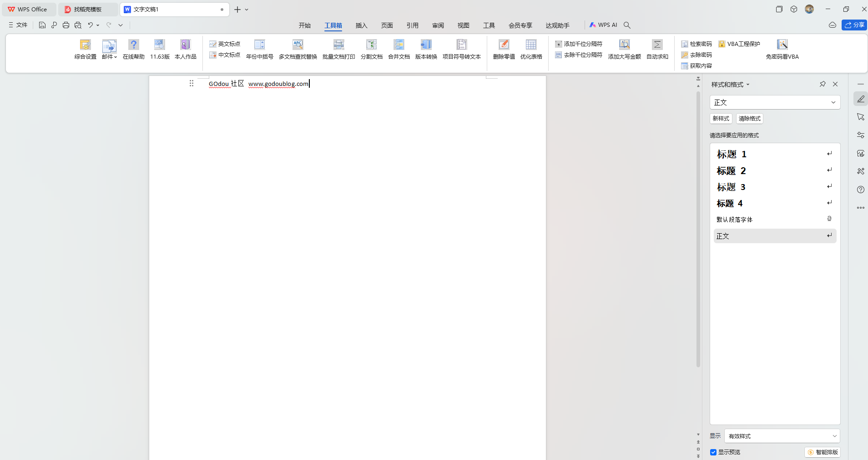Click the 合并文档 merge documents icon
The height and width of the screenshot is (460, 868).
(399, 45)
